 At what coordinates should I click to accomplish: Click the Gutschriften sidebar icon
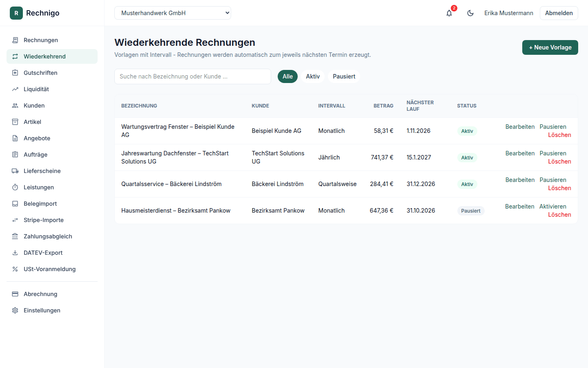click(x=15, y=73)
